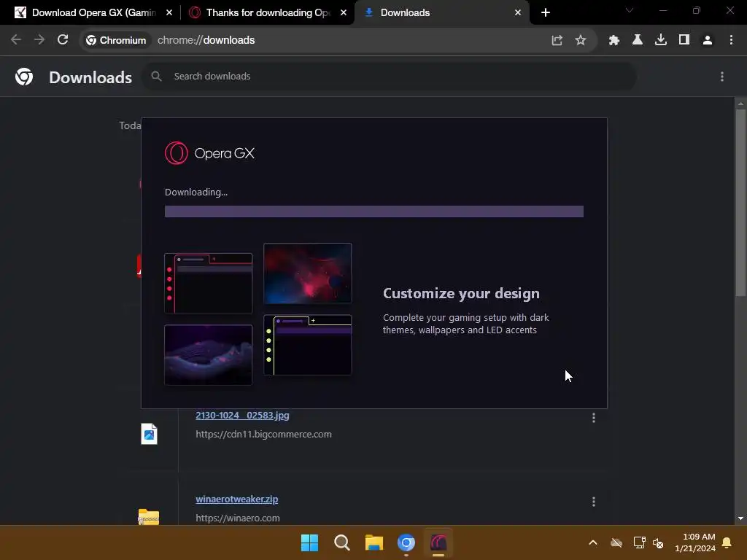
Task: Share this page icon in address bar
Action: [557, 41]
